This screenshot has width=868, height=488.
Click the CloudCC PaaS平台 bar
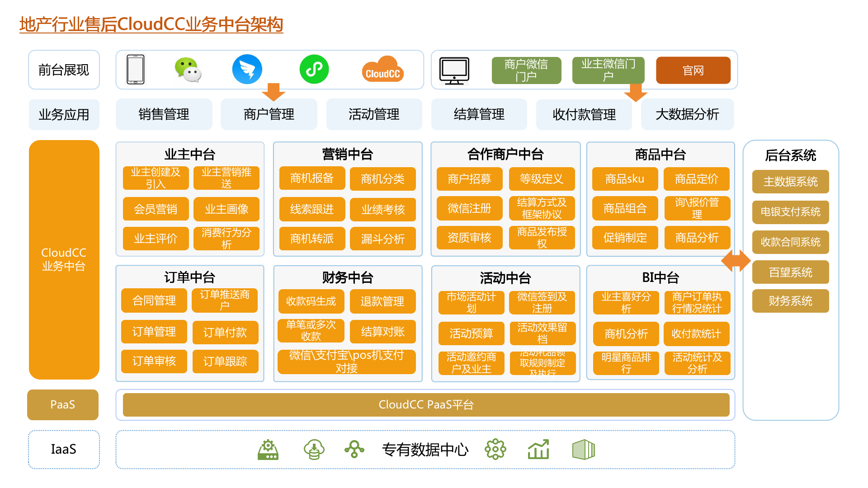425,404
